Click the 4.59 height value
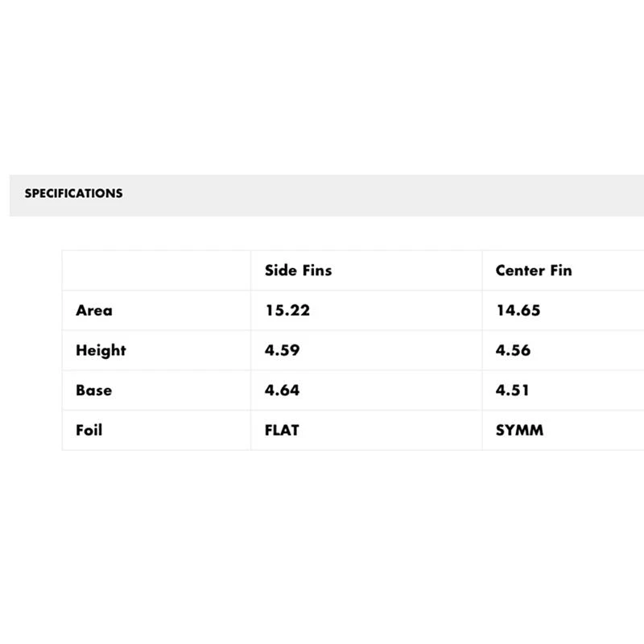 [282, 350]
